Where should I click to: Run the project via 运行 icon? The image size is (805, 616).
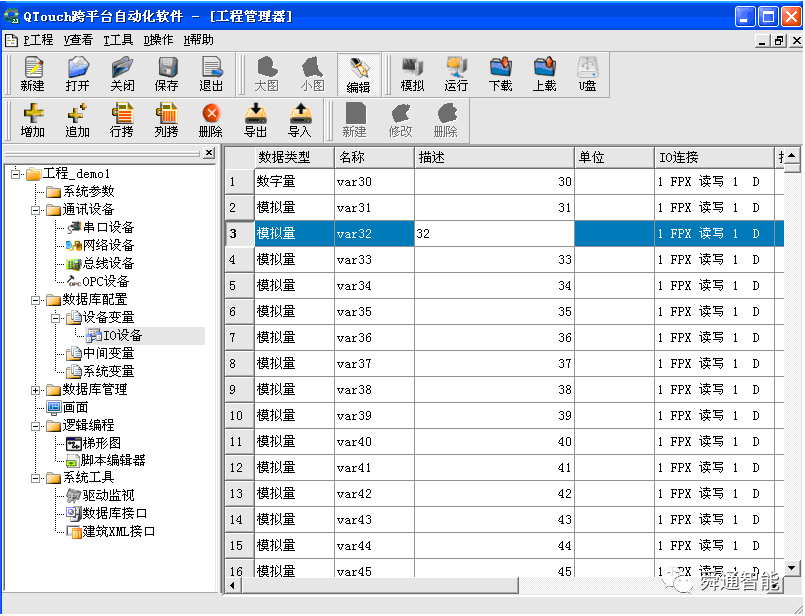(456, 74)
